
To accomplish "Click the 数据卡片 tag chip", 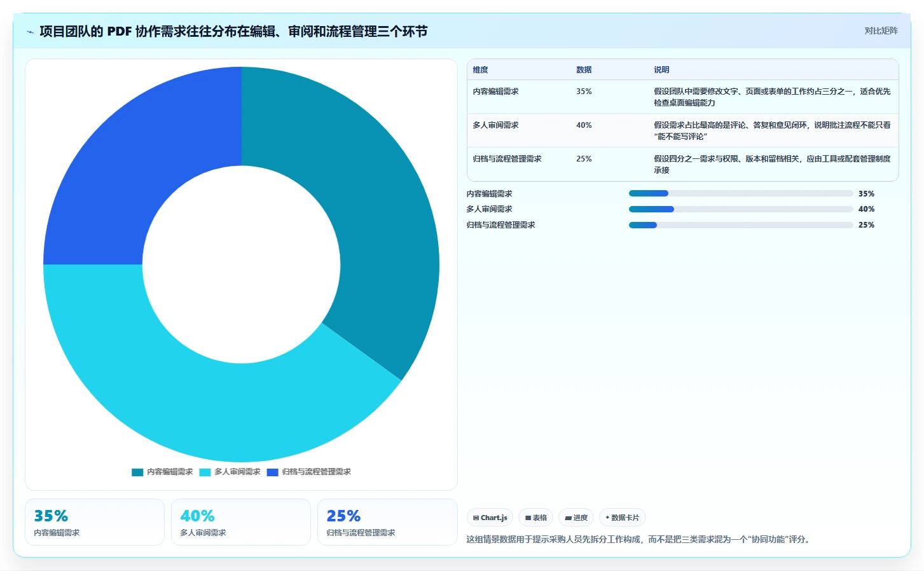I will pyautogui.click(x=623, y=518).
